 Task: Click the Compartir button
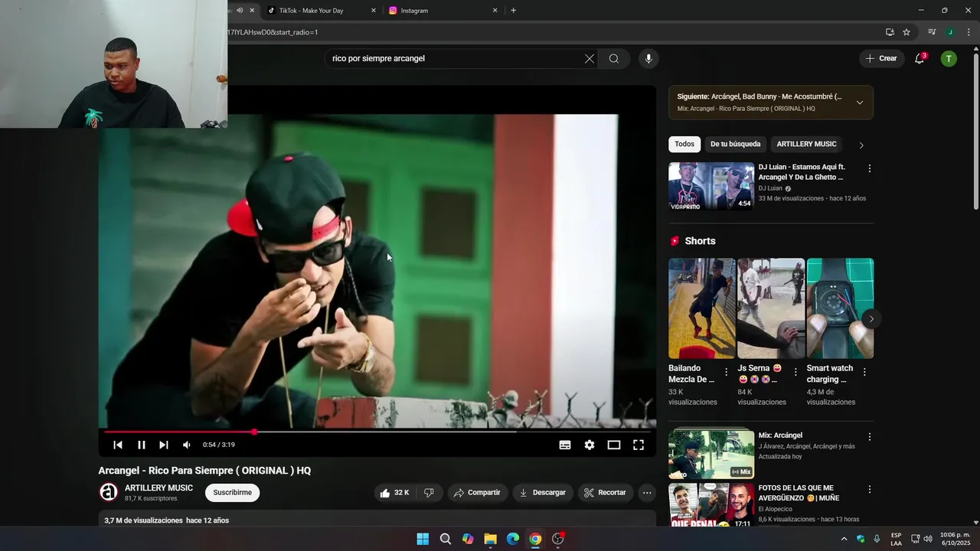pos(477,493)
